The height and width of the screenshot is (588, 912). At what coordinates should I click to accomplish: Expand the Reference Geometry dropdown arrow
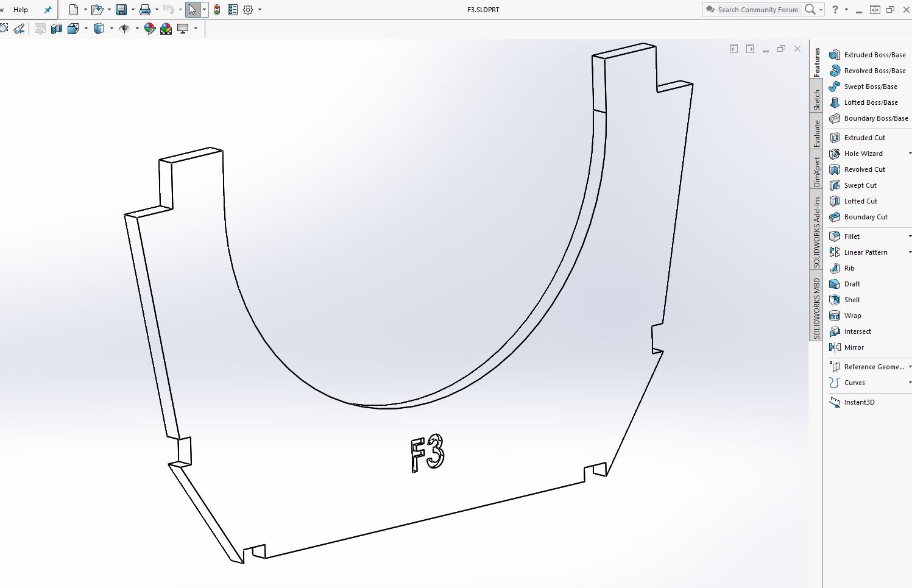pos(910,367)
